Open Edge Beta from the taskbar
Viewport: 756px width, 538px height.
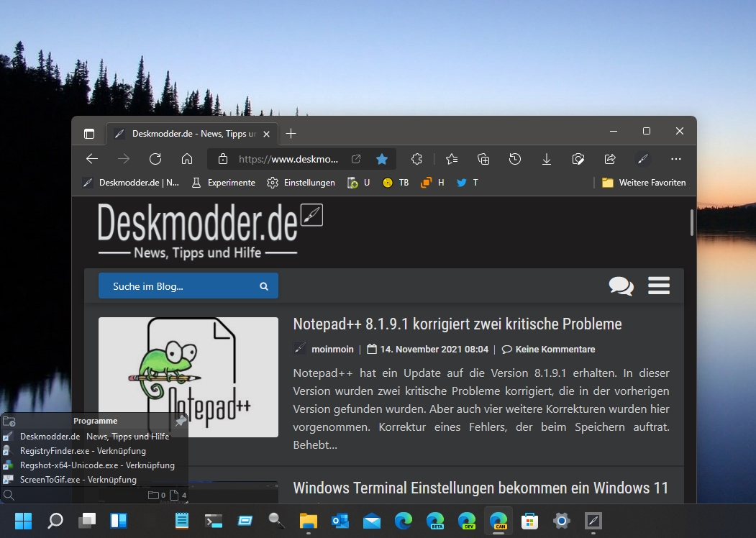pos(435,521)
